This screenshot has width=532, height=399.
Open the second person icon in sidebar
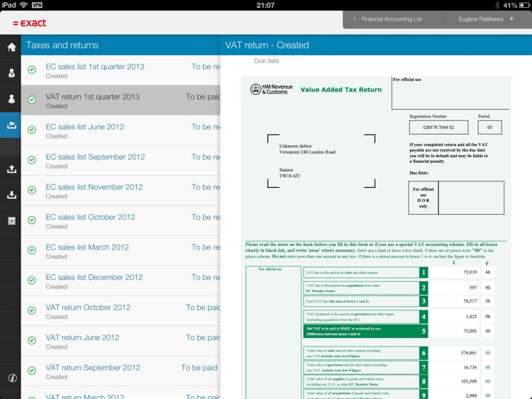11,99
